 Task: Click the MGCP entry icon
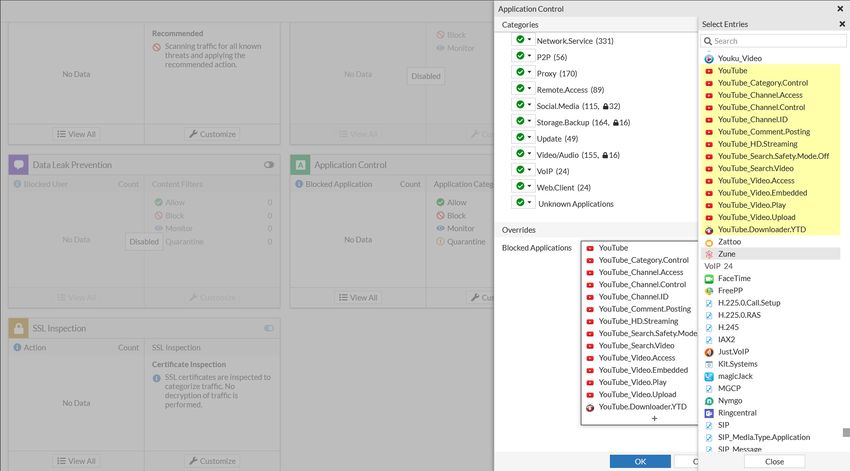(709, 389)
